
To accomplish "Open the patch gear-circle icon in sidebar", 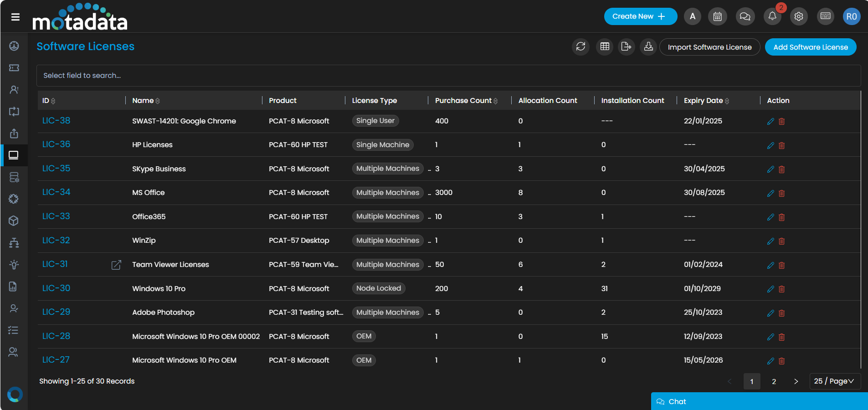I will point(14,199).
